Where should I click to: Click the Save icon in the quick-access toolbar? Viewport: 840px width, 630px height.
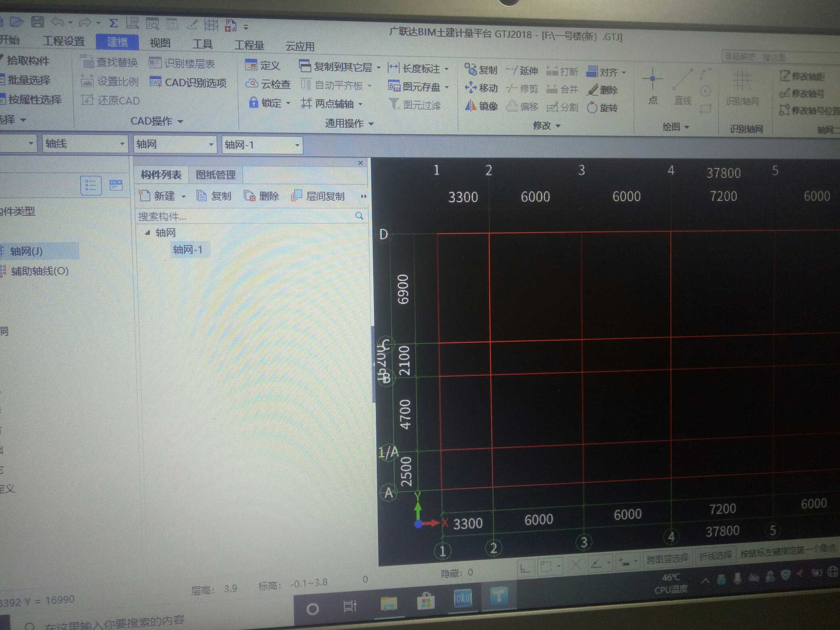pyautogui.click(x=37, y=21)
